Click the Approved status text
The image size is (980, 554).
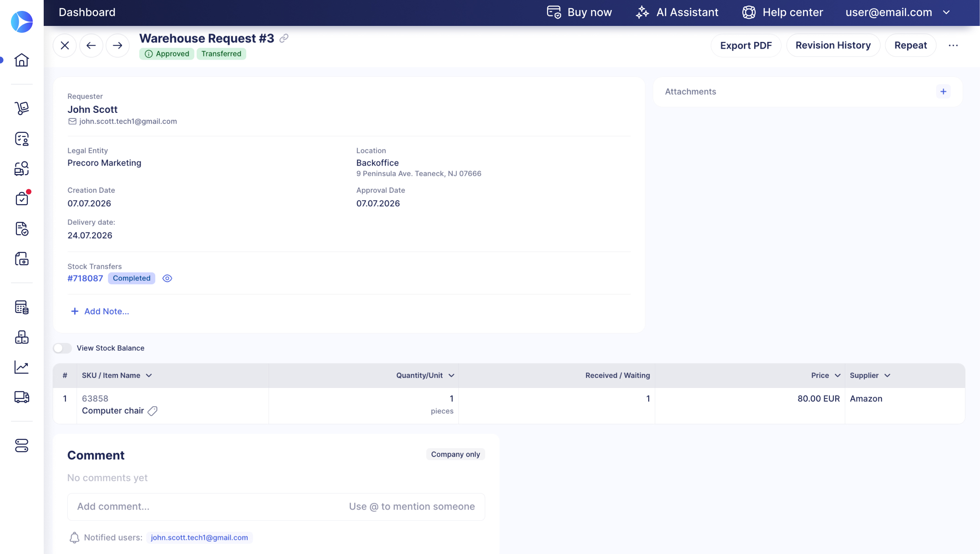click(173, 54)
